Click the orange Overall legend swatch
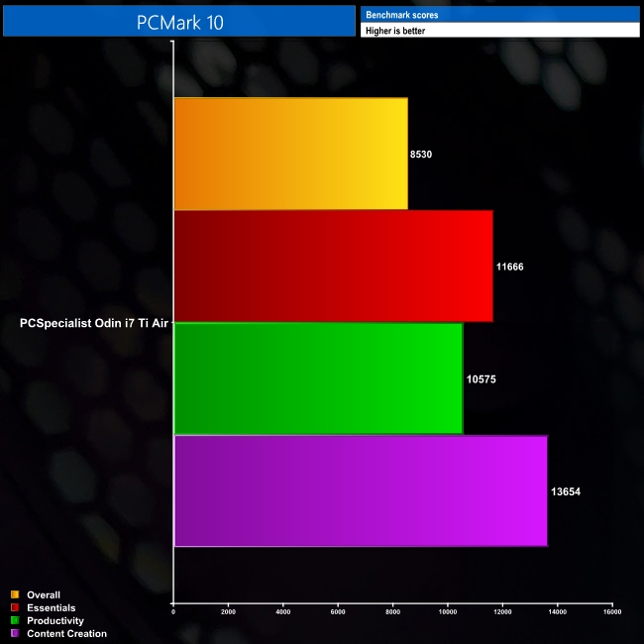Screen dimensions: 644x644 (15, 594)
